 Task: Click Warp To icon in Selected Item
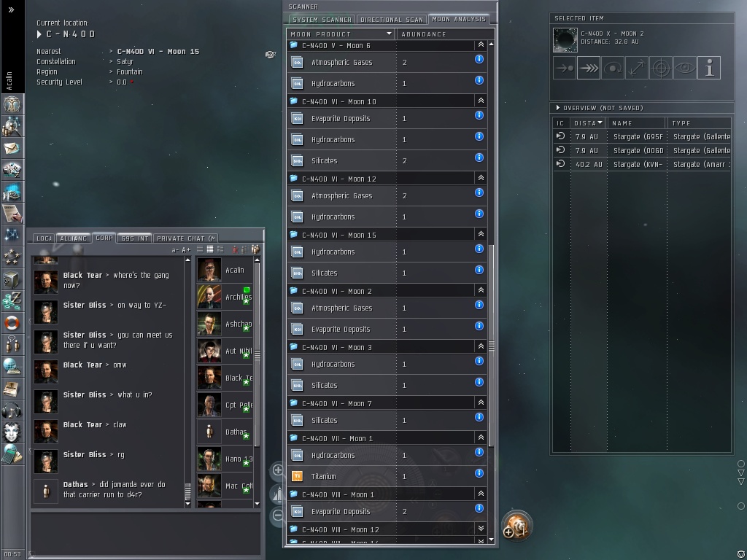(x=589, y=68)
